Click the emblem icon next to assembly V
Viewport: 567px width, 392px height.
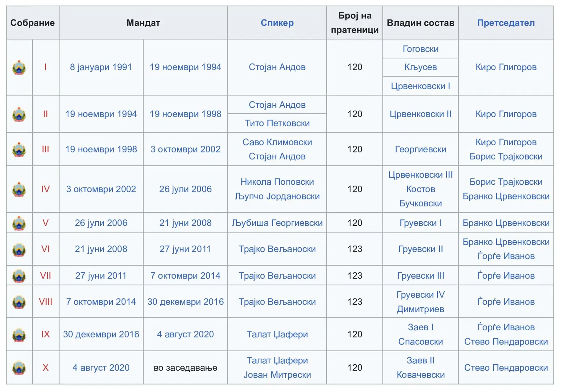click(19, 223)
